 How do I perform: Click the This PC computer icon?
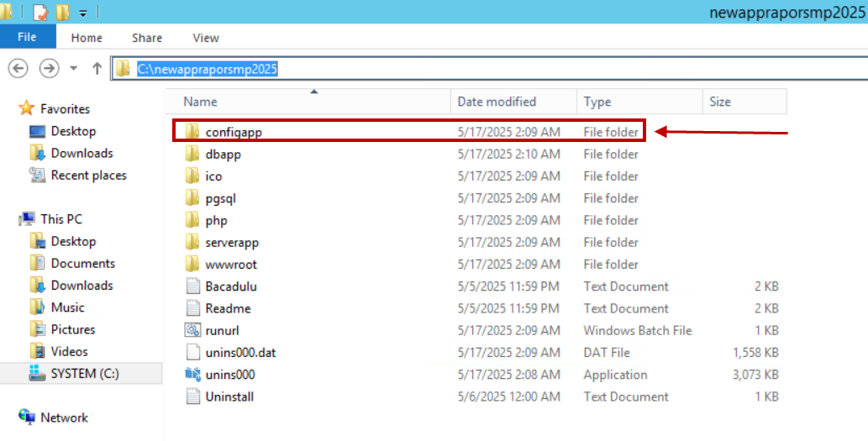pos(27,219)
